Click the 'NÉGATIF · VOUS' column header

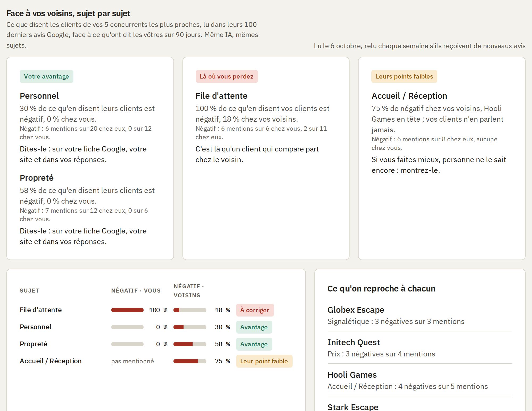coord(136,291)
